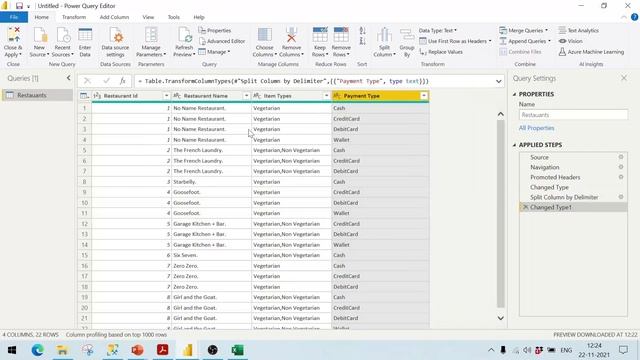The height and width of the screenshot is (360, 640).
Task: Click Enter Data icon
Action: tap(85, 35)
